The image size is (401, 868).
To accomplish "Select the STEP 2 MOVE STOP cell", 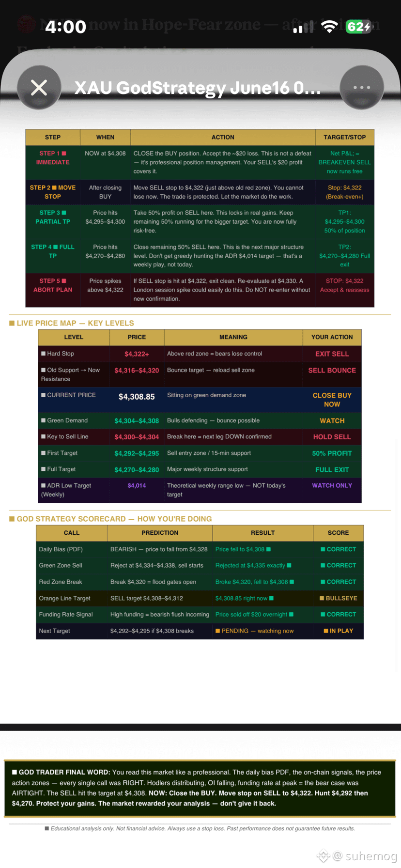I will point(53,192).
